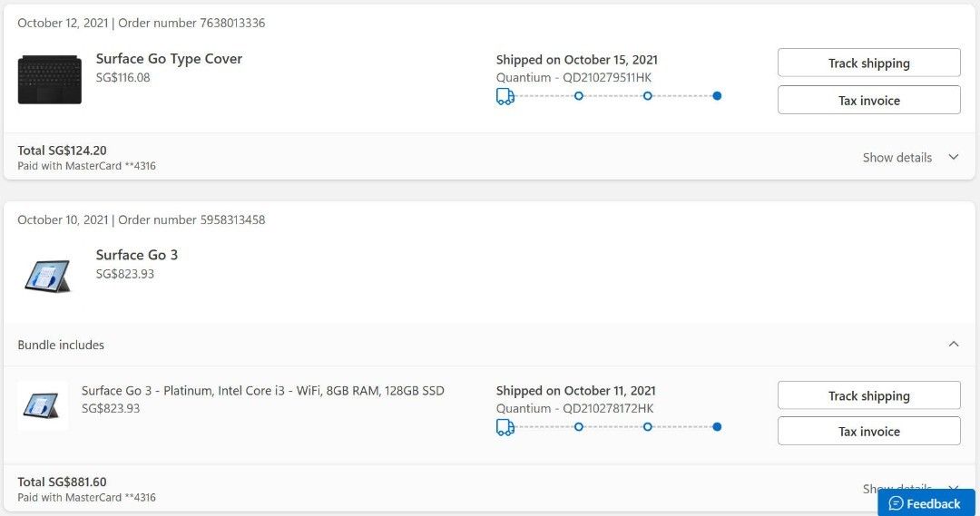Click the bundle item Surface Go 3 Platinum thumbnail
Image resolution: width=980 pixels, height=516 pixels.
coord(42,406)
